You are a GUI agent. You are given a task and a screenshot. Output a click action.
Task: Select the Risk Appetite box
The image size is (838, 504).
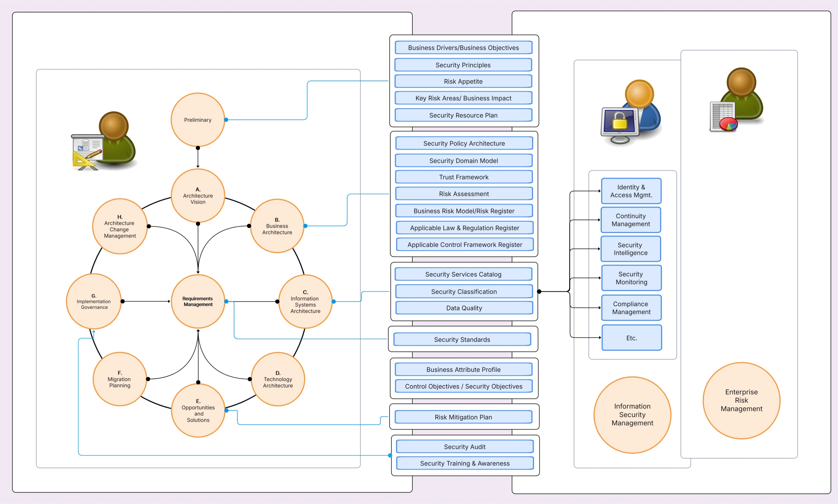point(463,81)
